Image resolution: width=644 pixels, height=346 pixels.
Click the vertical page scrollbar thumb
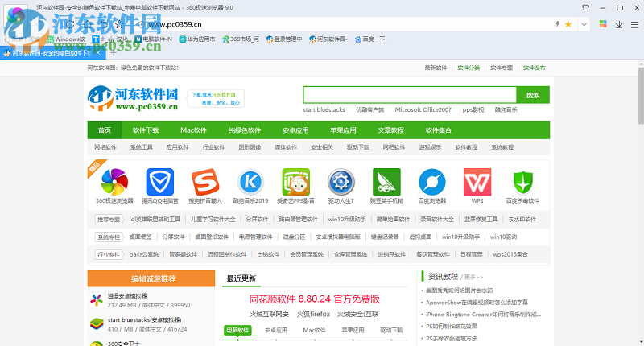[641, 95]
